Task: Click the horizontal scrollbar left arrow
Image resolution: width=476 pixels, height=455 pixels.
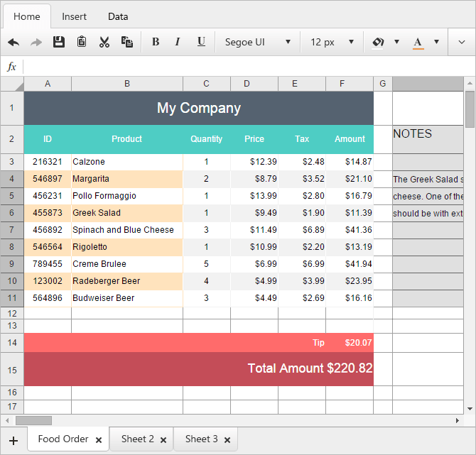Action: tap(7, 420)
